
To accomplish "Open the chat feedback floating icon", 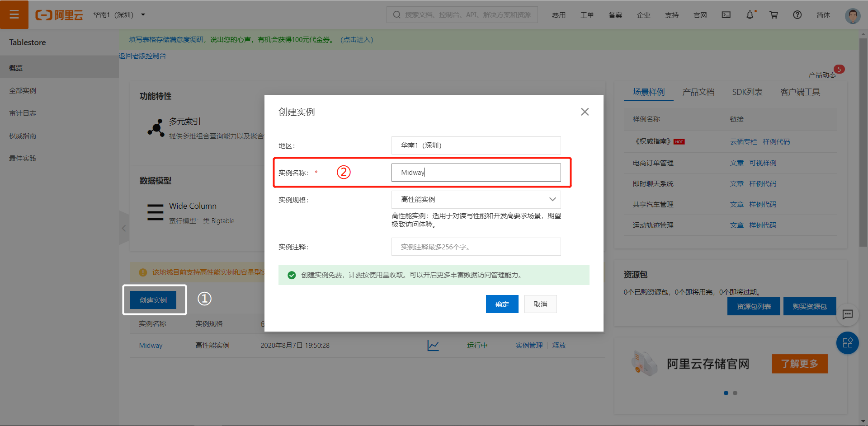I will point(847,314).
